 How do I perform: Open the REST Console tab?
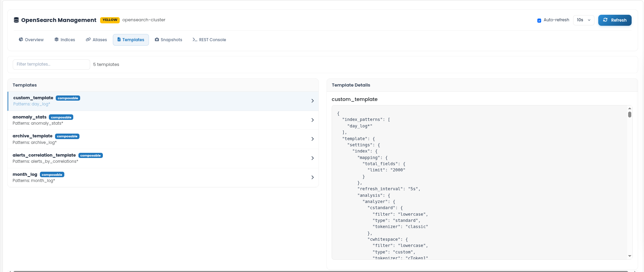click(209, 40)
